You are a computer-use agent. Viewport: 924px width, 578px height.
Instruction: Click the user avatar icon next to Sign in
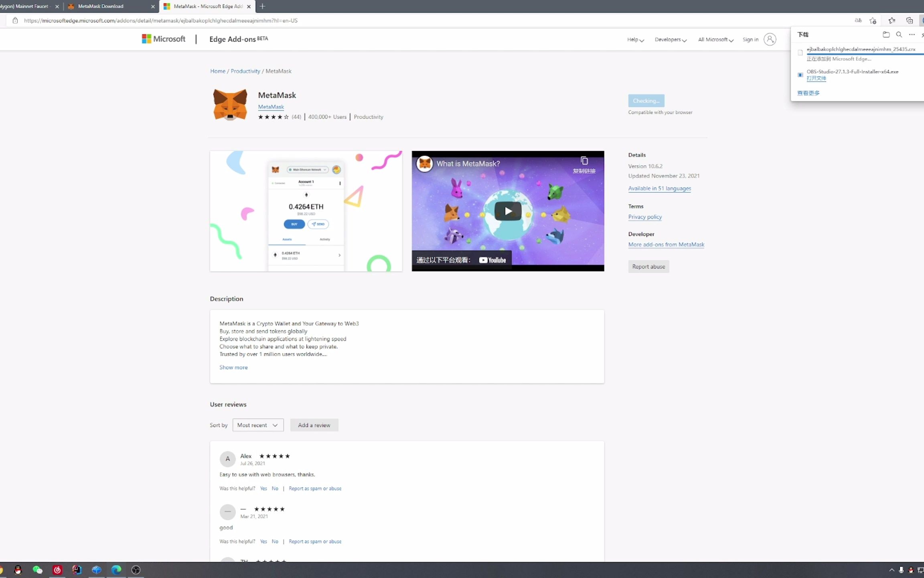(x=770, y=39)
